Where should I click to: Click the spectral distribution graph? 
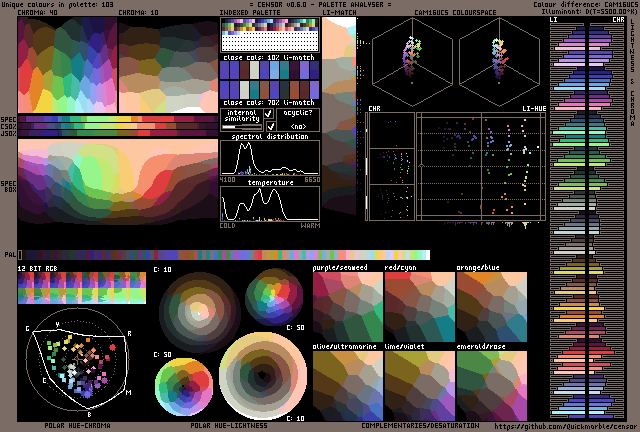pyautogui.click(x=270, y=158)
